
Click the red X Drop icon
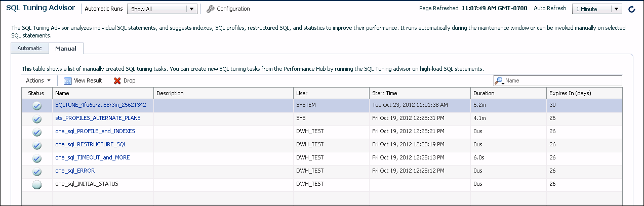coord(117,80)
